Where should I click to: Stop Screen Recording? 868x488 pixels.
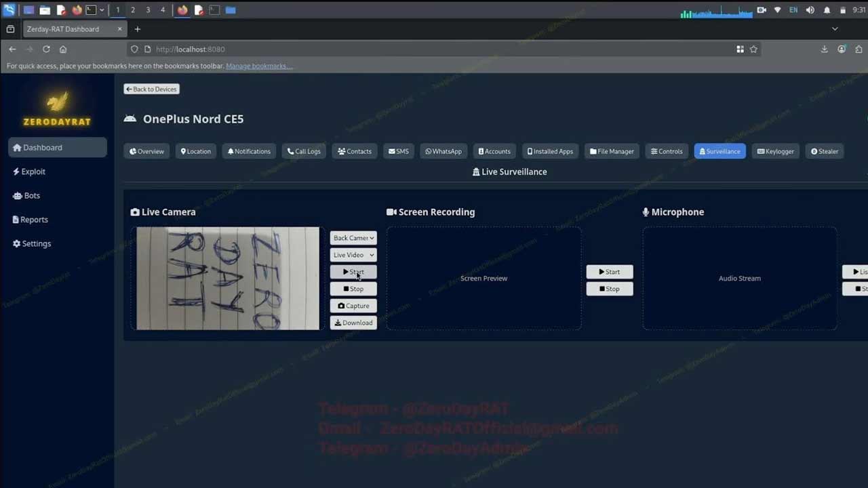coord(610,289)
